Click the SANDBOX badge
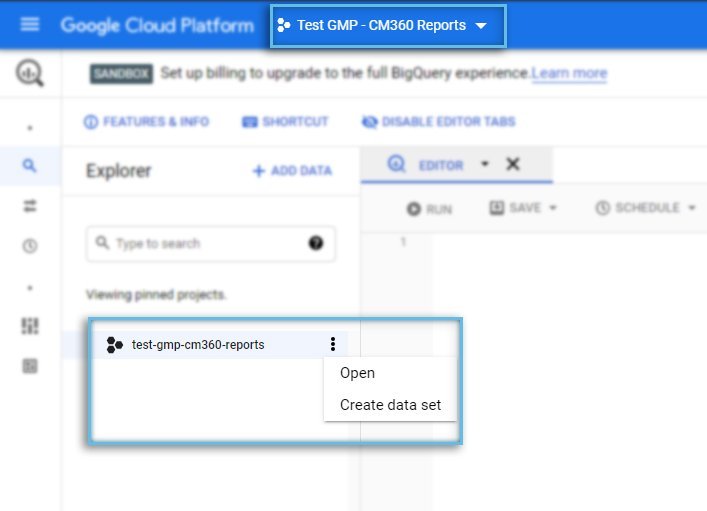The height and width of the screenshot is (511, 707). 121,74
